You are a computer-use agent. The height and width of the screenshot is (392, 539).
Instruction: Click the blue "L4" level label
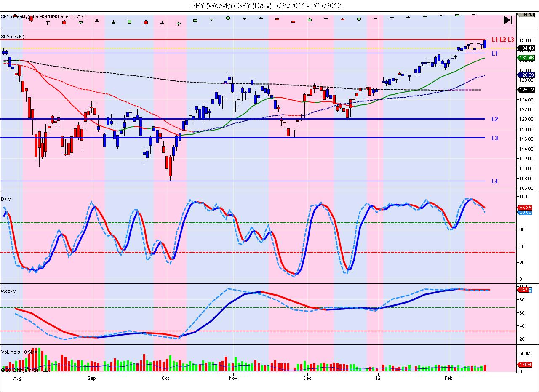pos(495,181)
